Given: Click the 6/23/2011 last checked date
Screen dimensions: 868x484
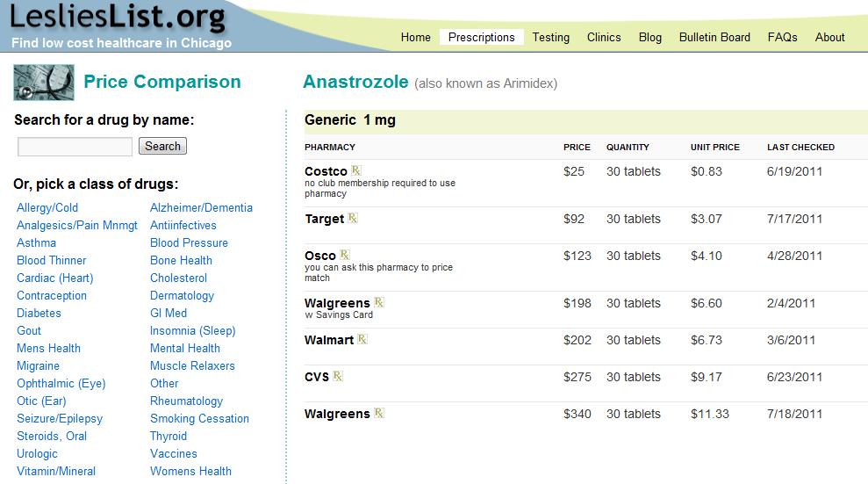Looking at the screenshot, I should coord(794,377).
